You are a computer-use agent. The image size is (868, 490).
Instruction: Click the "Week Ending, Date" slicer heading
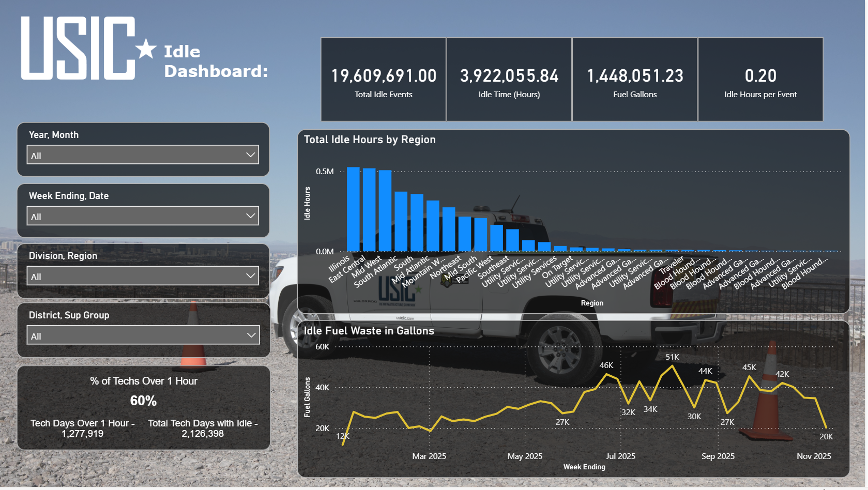coord(69,196)
